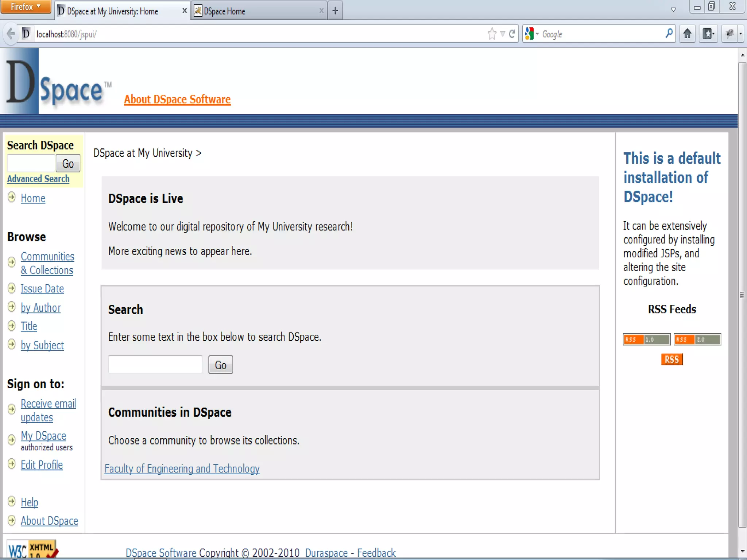Click the bookmark star icon in address bar

tap(492, 34)
